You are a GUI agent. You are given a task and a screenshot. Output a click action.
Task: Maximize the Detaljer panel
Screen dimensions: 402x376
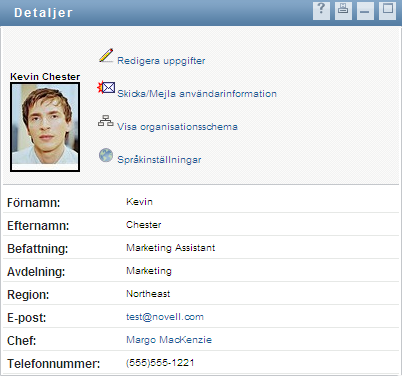tap(387, 11)
